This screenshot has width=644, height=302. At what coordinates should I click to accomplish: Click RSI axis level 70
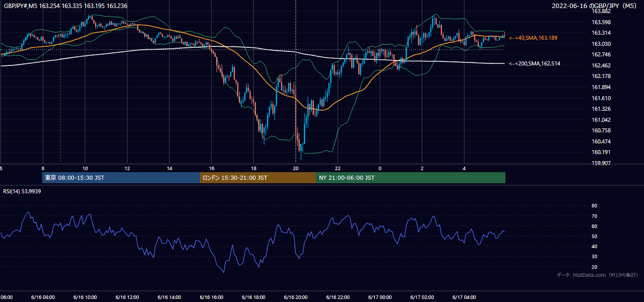[x=594, y=216]
